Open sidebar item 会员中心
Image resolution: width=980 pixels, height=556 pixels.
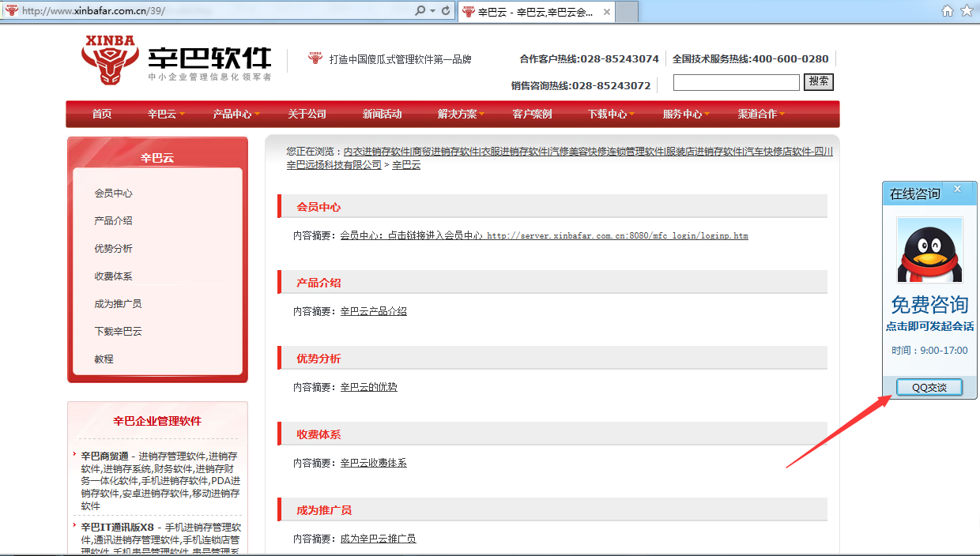pos(114,193)
